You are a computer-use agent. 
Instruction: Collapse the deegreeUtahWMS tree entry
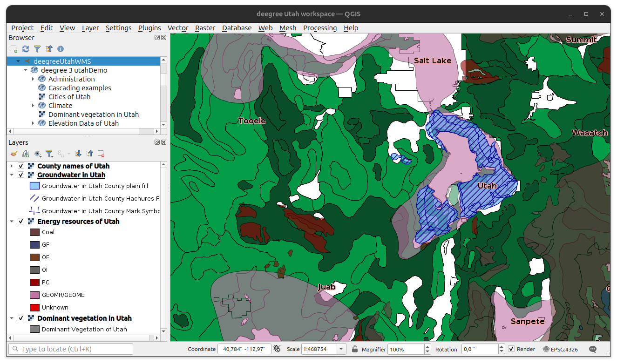coord(17,60)
